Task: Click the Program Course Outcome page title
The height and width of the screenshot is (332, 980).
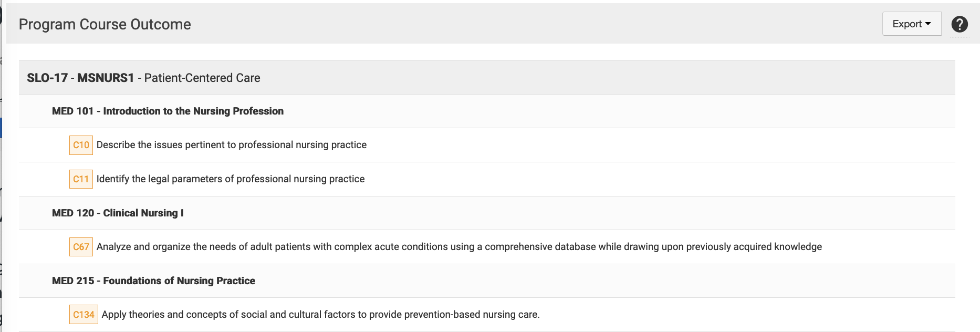Action: tap(105, 24)
